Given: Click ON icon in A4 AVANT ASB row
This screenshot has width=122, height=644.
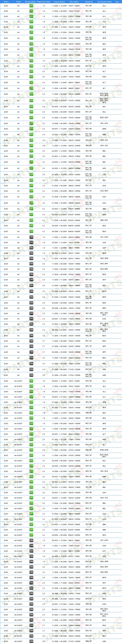Looking at the screenshot, I should pos(31,641).
